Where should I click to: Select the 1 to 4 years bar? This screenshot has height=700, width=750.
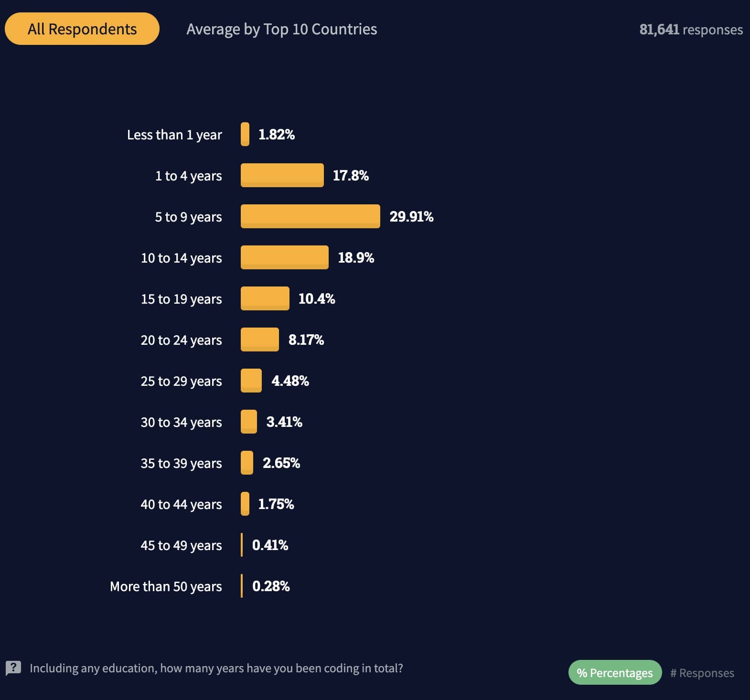(282, 175)
